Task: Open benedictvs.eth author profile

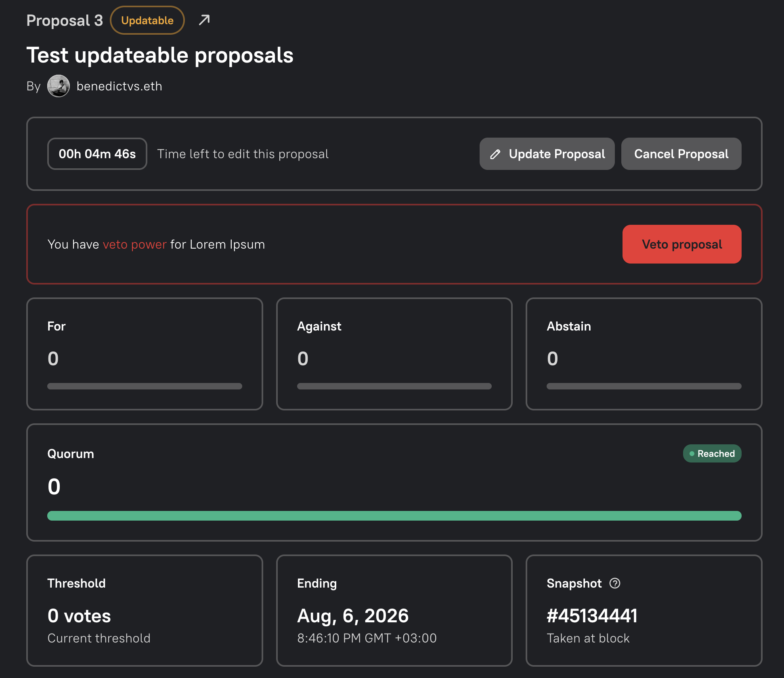Action: [119, 86]
